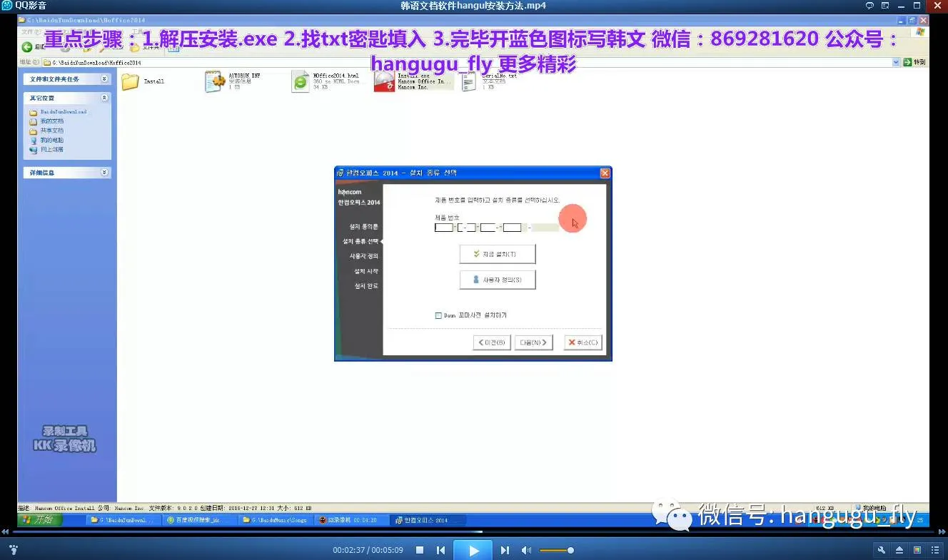Open the feedback speech bubble icon
The width and height of the screenshot is (948, 560).
click(x=869, y=6)
